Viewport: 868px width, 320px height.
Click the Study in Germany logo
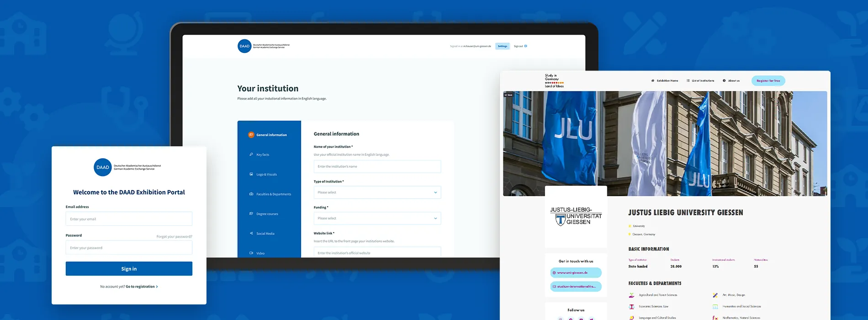[x=554, y=81]
